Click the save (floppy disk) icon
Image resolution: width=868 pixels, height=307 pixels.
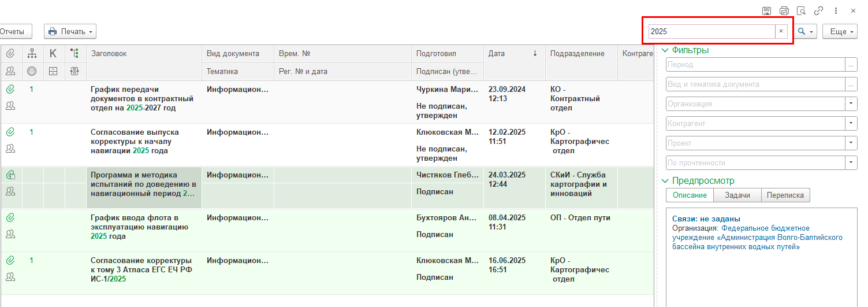pos(766,10)
